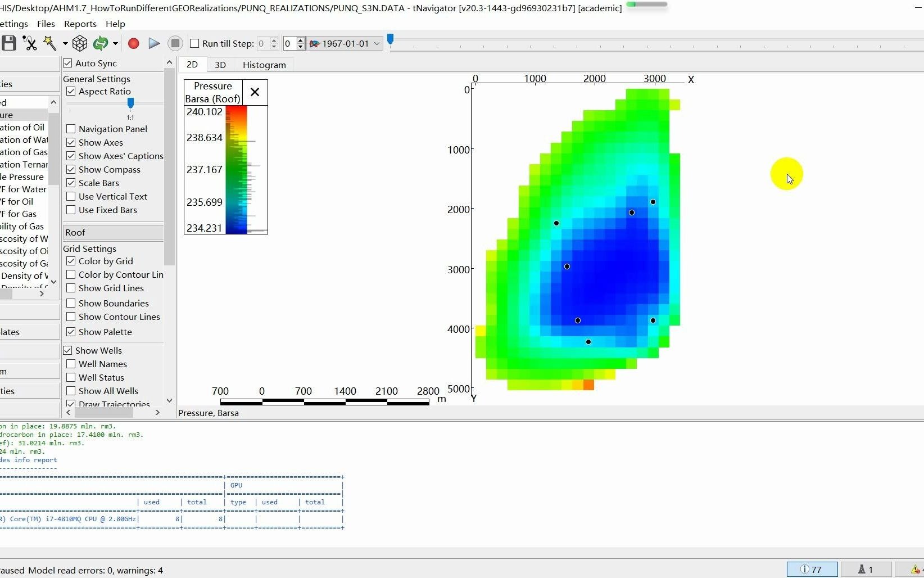Click the settings panel scroll-up arrow
The image size is (924, 578).
(x=170, y=62)
